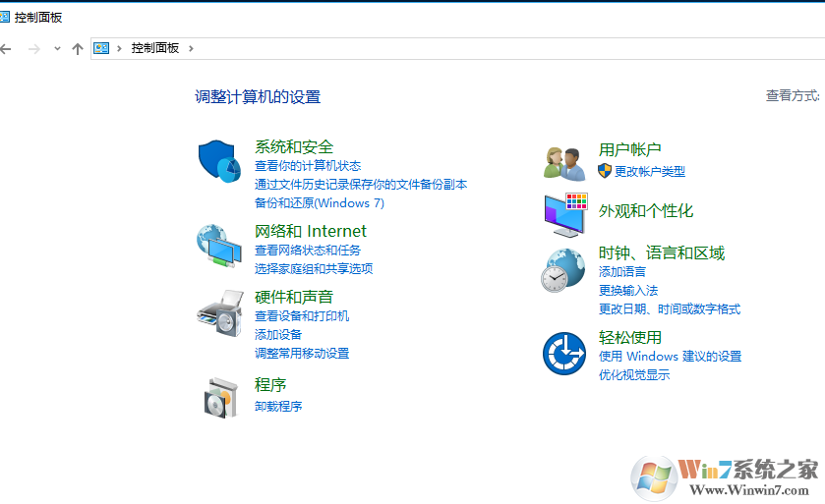
Task: Click the Ease of Access blue circle icon
Action: [x=564, y=353]
